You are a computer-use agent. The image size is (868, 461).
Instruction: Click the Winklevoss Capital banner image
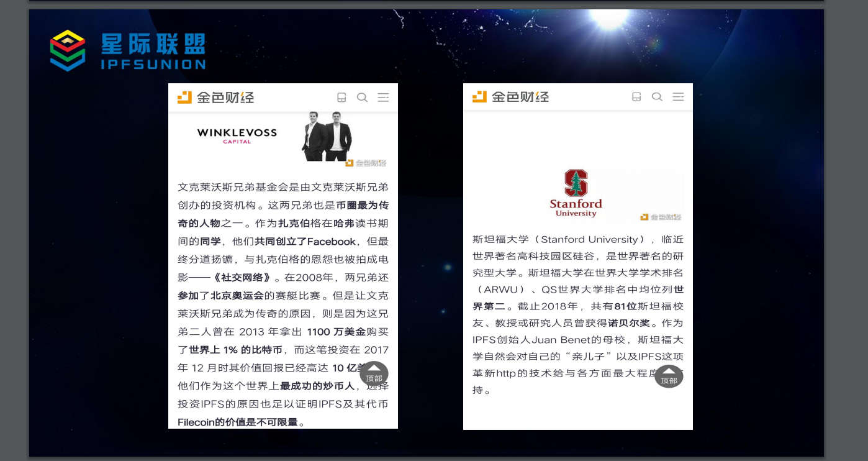[x=283, y=139]
